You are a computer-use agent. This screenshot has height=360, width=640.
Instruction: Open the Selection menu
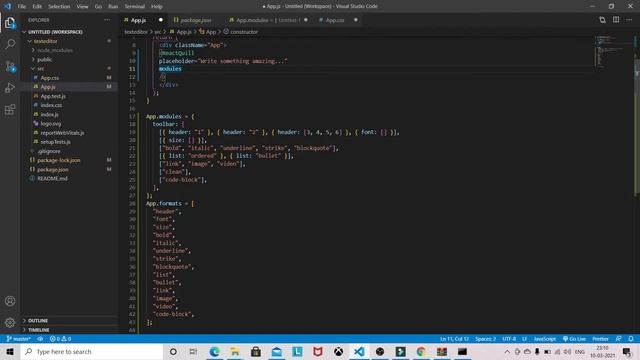[59, 7]
